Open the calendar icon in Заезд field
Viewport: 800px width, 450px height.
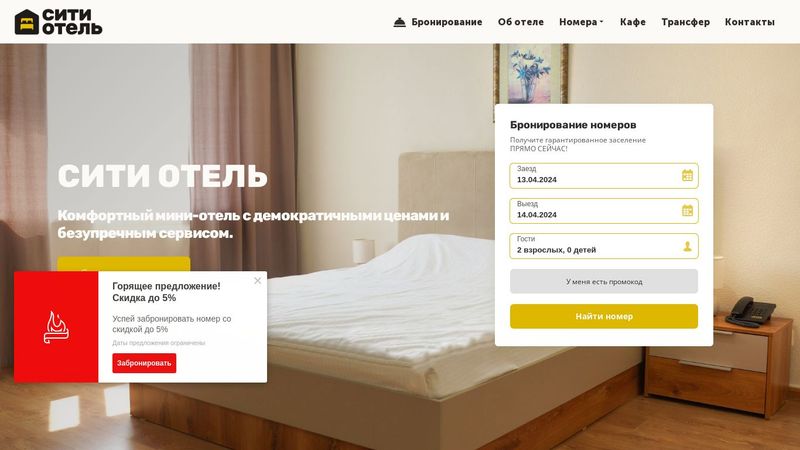(687, 176)
